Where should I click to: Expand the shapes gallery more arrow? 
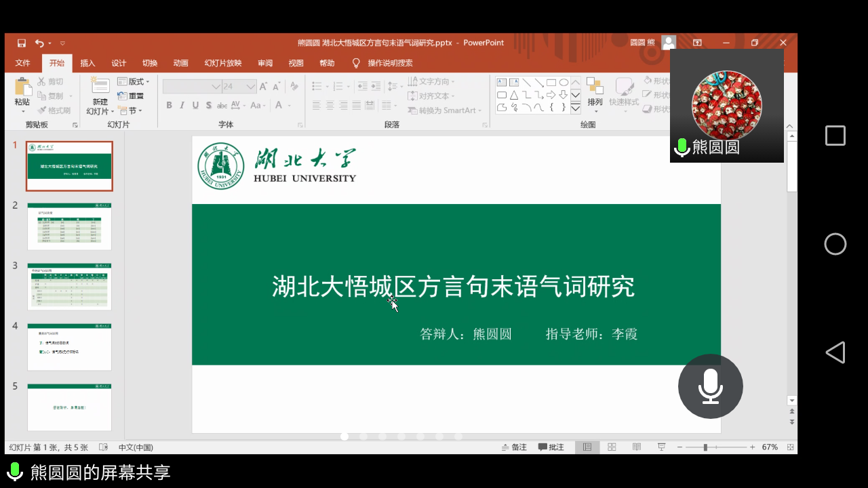(x=575, y=108)
